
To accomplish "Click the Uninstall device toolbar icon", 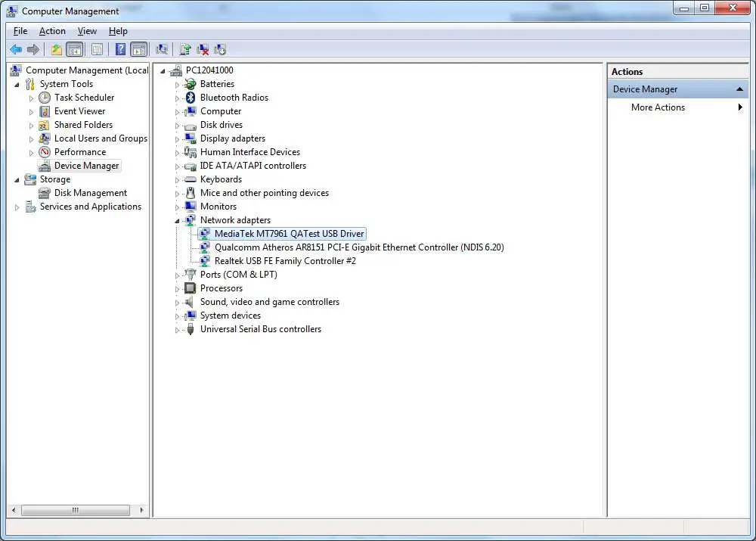I will (x=203, y=49).
